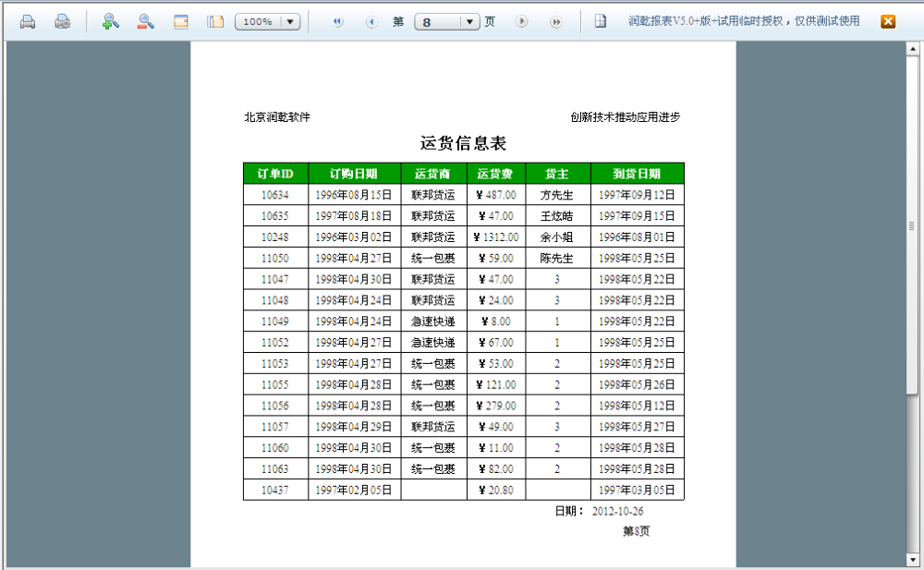The width and height of the screenshot is (924, 570).
Task: Click the freight cell ¥ 8.00
Action: pos(496,321)
